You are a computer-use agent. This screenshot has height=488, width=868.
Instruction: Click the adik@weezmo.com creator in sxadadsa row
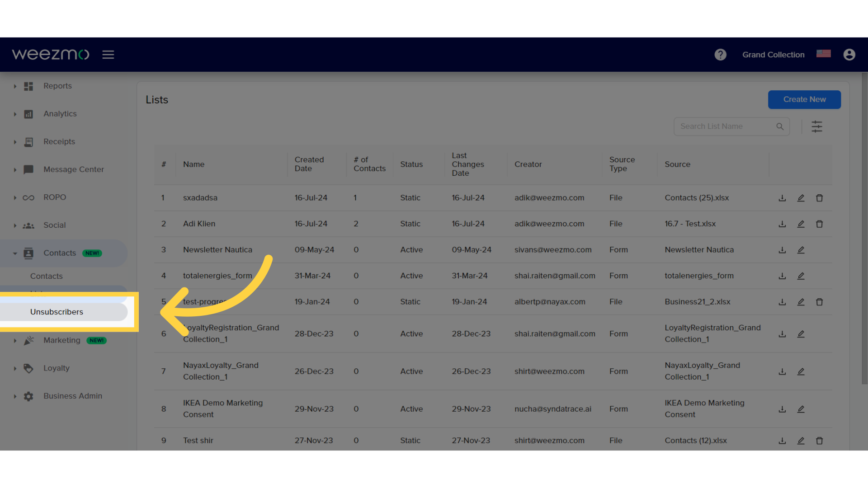tap(549, 198)
